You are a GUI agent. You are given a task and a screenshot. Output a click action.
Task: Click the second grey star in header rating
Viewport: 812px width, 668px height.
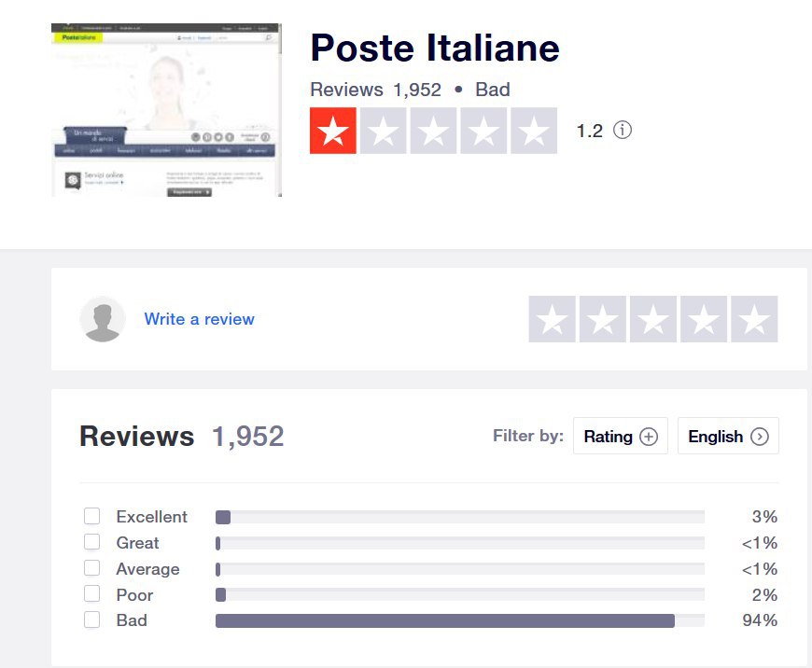coord(384,131)
